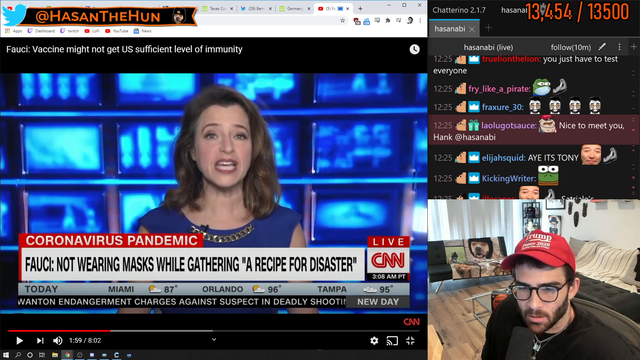Image resolution: width=640 pixels, height=360 pixels.
Task: Click the Chatterino C icon on taskbar
Action: coord(117,355)
